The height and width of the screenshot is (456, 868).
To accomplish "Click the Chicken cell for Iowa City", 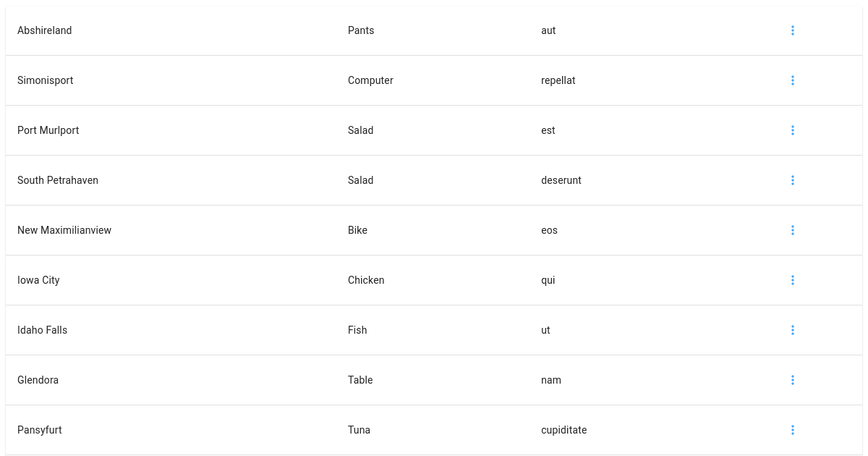I will [366, 280].
